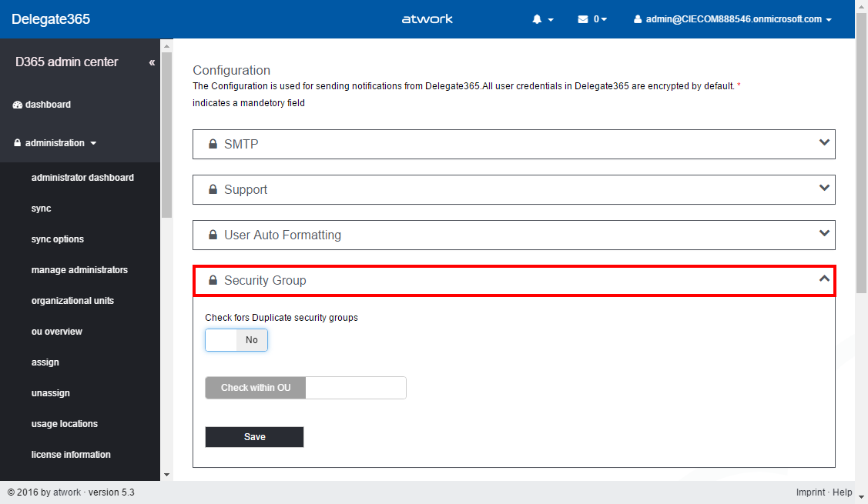868x504 pixels.
Task: Toggle the Check within OU switch
Action: coord(305,388)
